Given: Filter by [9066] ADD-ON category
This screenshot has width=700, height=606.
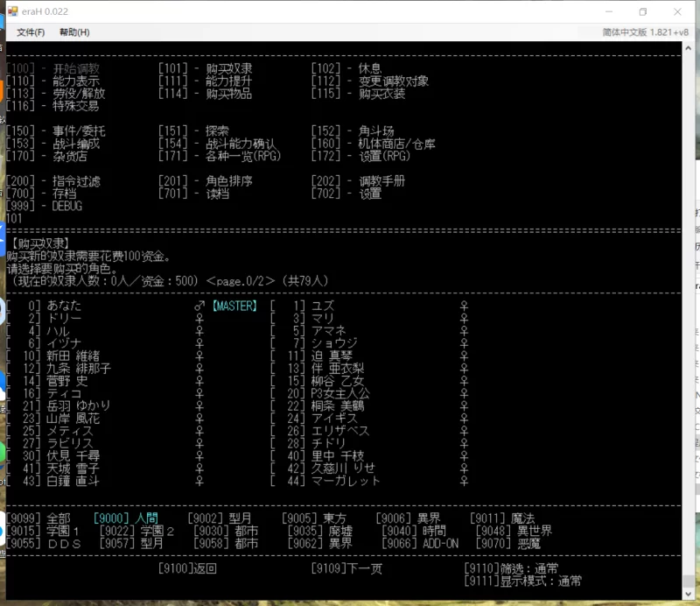Looking at the screenshot, I should click(420, 544).
